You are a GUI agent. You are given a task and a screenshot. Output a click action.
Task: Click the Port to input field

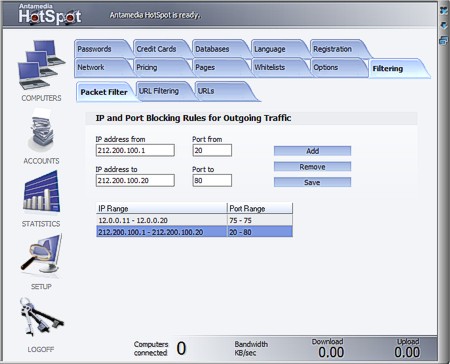tap(212, 180)
